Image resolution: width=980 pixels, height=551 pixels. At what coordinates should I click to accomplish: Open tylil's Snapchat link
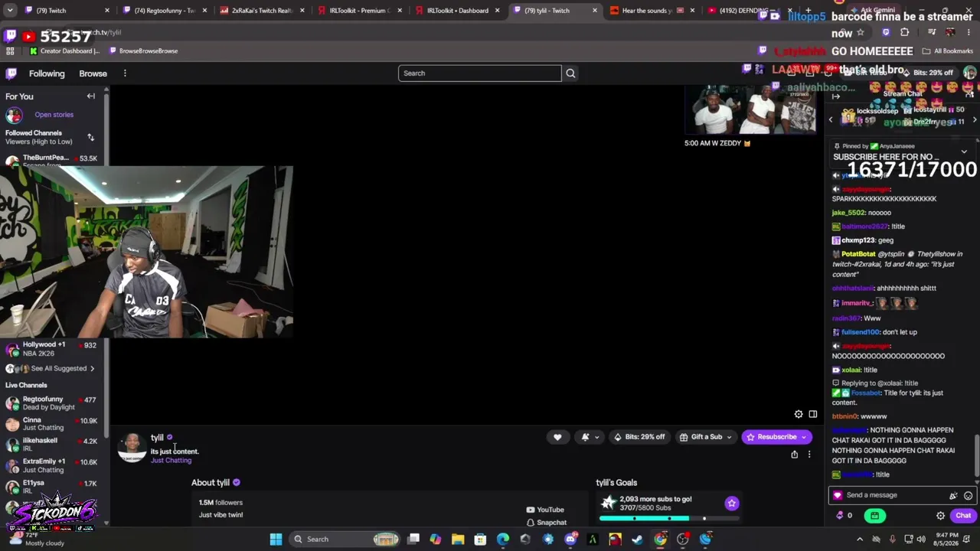pos(546,523)
